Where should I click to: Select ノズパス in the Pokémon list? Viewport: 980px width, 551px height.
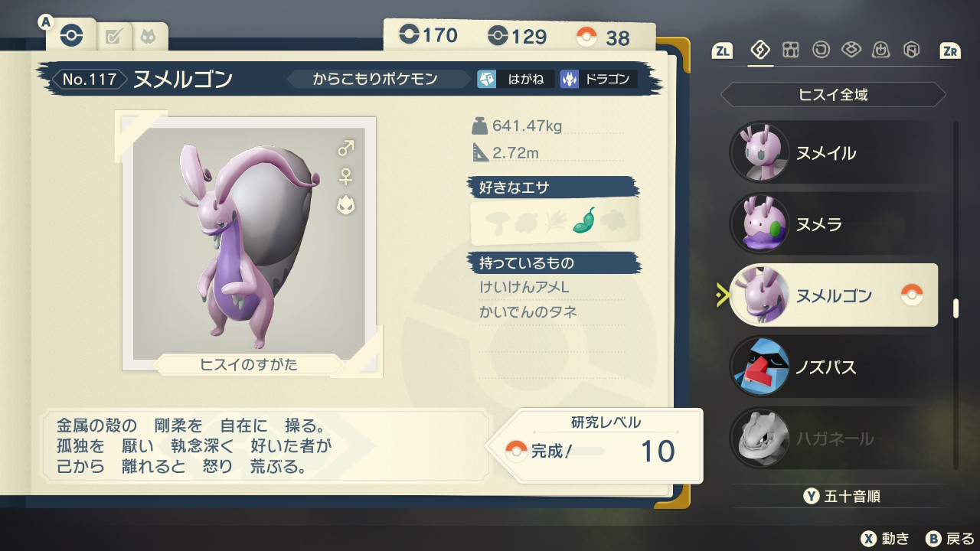[833, 367]
